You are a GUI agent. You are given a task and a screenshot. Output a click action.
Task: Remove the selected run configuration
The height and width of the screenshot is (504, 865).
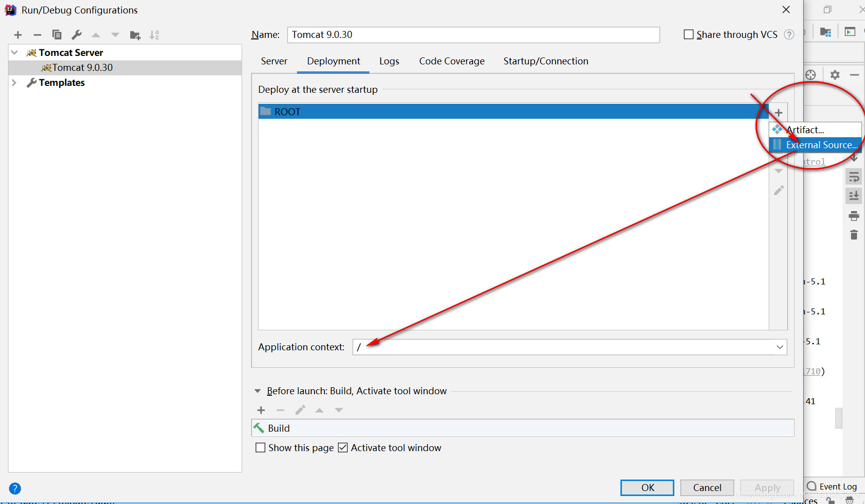37,35
